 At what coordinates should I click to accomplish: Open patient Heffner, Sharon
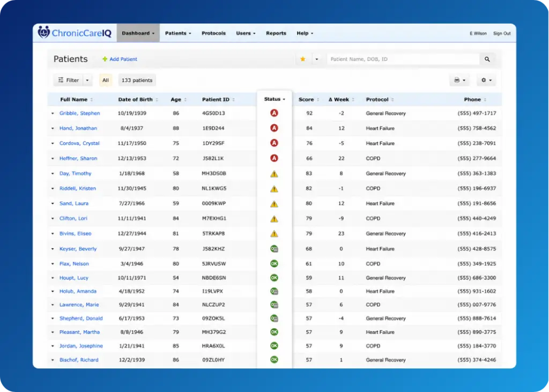(78, 158)
